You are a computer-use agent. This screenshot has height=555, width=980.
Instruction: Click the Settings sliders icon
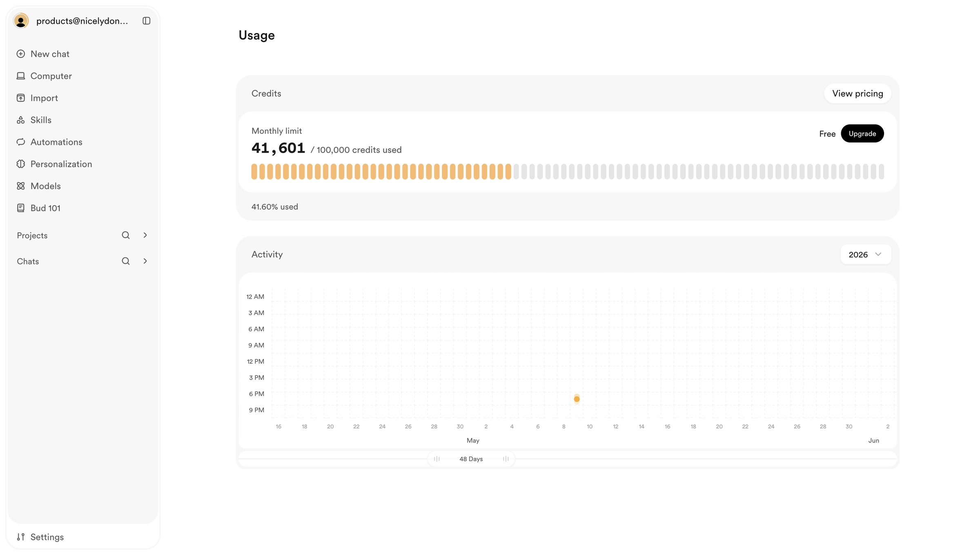pos(21,537)
